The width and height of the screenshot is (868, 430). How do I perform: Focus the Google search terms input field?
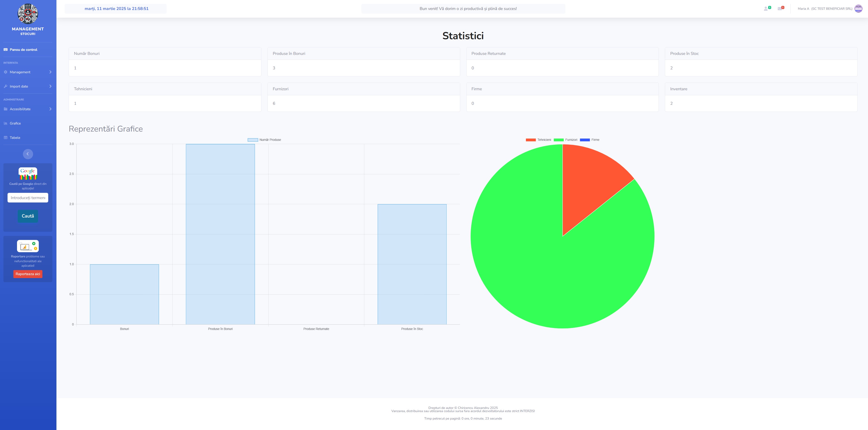(28, 198)
